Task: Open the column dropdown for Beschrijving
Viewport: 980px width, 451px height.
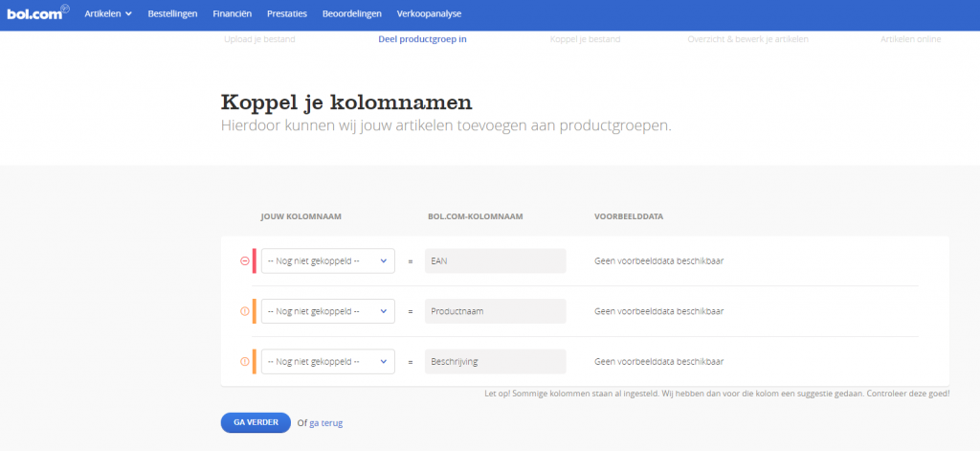Action: coord(327,362)
